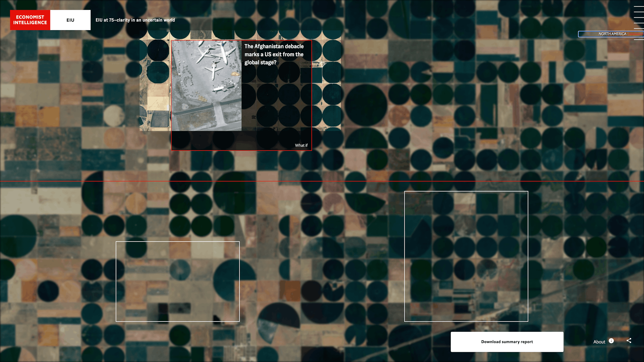Click the white-outlined tall card at lower right
Image resolution: width=644 pixels, height=362 pixels.
point(466,256)
